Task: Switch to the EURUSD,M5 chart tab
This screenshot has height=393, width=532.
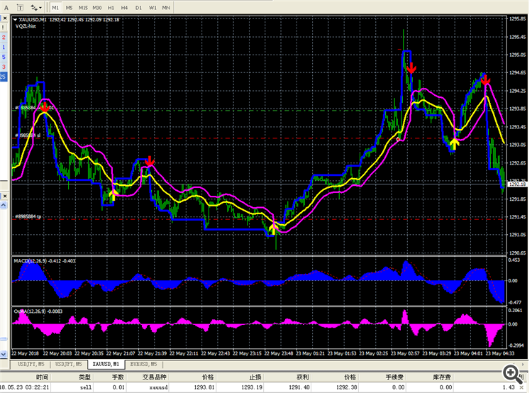Action: pos(143,364)
